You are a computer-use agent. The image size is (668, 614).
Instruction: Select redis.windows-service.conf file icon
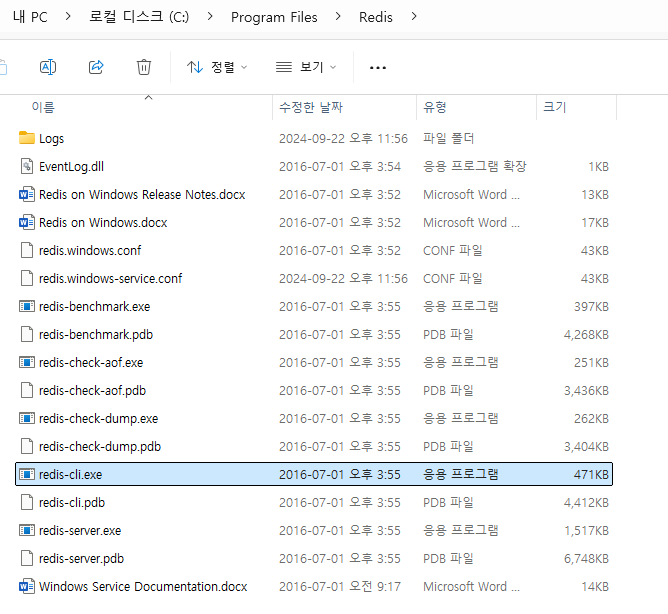[x=27, y=278]
